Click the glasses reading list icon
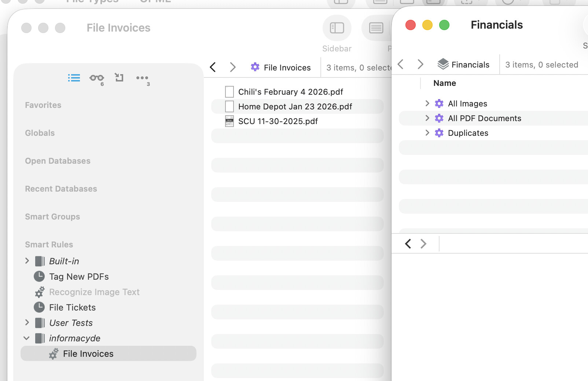 (96, 78)
